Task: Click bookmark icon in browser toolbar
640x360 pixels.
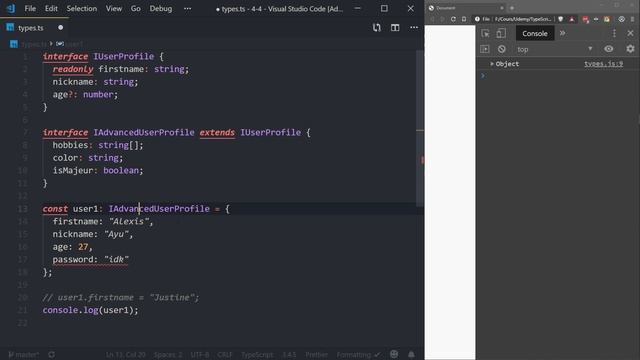Action: click(464, 19)
